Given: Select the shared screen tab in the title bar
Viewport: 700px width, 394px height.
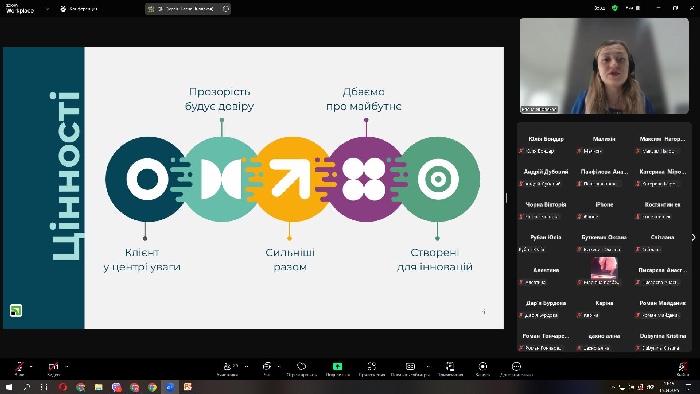Looking at the screenshot, I should (188, 8).
